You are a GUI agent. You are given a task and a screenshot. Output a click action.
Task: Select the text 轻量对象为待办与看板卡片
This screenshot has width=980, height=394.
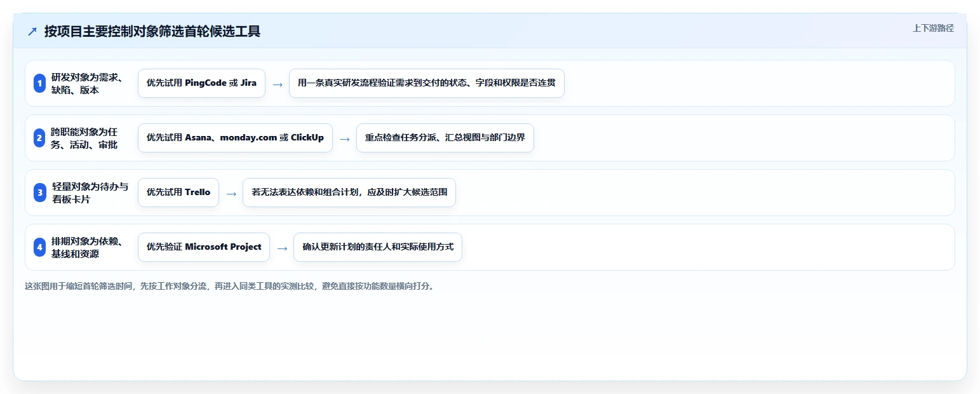90,193
